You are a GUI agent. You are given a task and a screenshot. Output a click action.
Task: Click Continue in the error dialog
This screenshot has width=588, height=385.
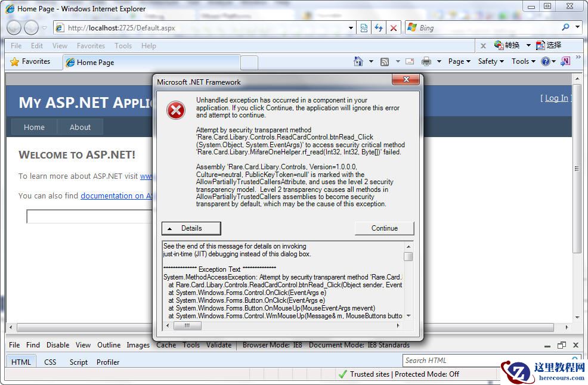tap(385, 228)
